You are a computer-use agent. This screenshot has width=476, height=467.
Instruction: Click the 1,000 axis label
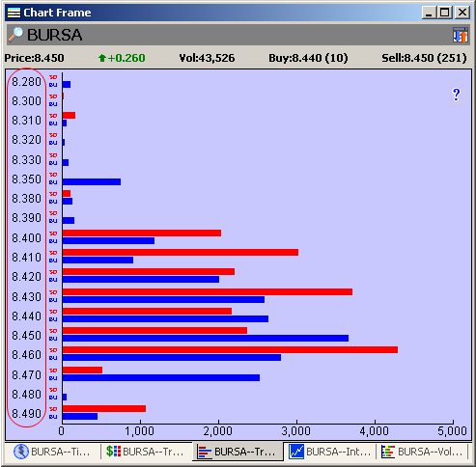tap(139, 431)
